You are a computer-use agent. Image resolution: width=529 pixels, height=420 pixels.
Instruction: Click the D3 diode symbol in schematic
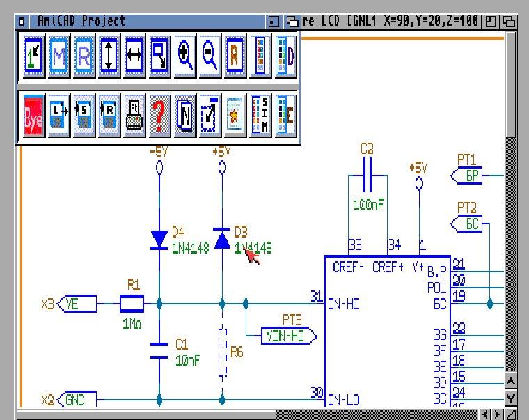(x=222, y=240)
